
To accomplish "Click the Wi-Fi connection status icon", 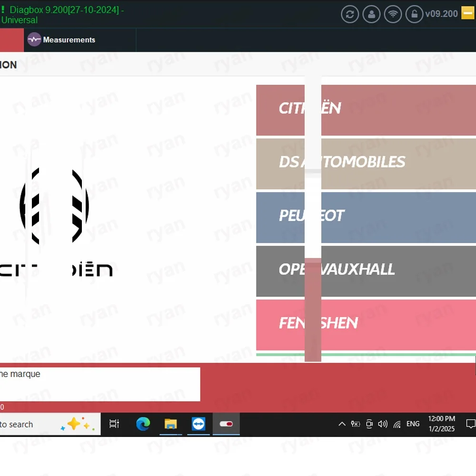I will coord(393,14).
